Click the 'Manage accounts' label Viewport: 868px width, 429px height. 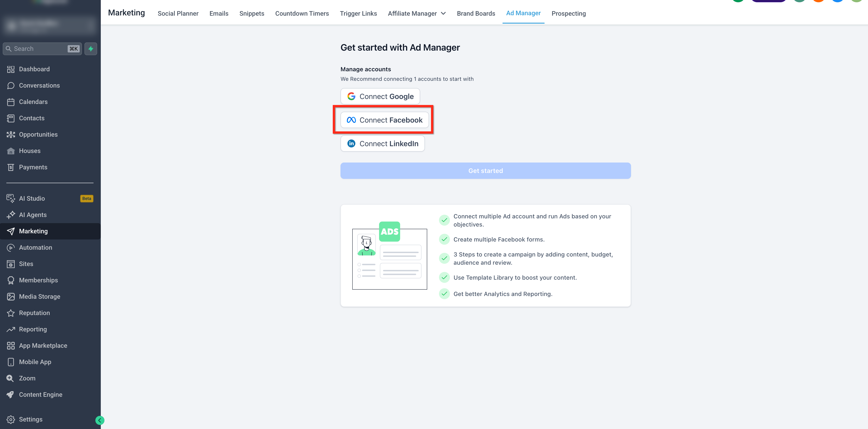[x=366, y=69]
